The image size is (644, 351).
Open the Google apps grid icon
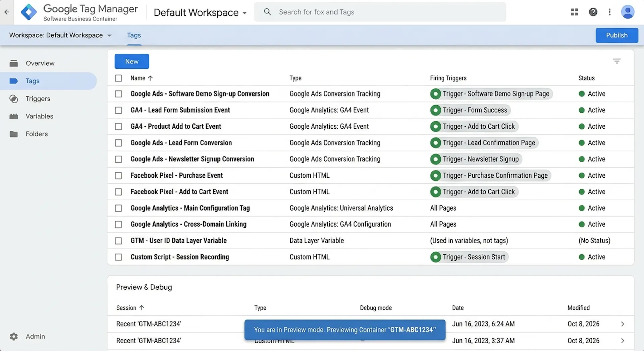tap(575, 12)
